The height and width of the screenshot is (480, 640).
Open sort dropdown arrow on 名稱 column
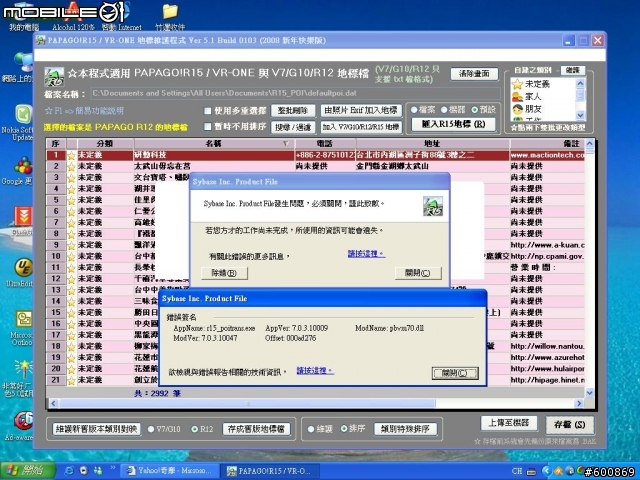tap(286, 143)
